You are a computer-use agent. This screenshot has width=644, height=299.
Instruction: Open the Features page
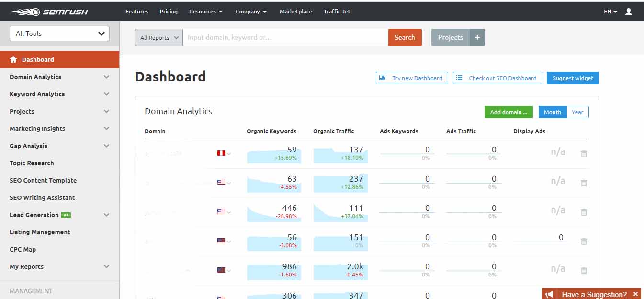[x=137, y=11]
